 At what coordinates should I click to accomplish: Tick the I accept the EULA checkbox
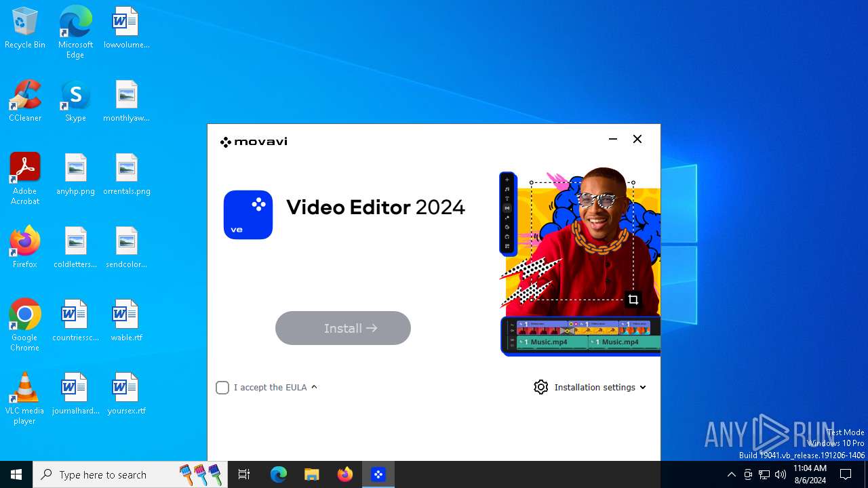coord(222,388)
